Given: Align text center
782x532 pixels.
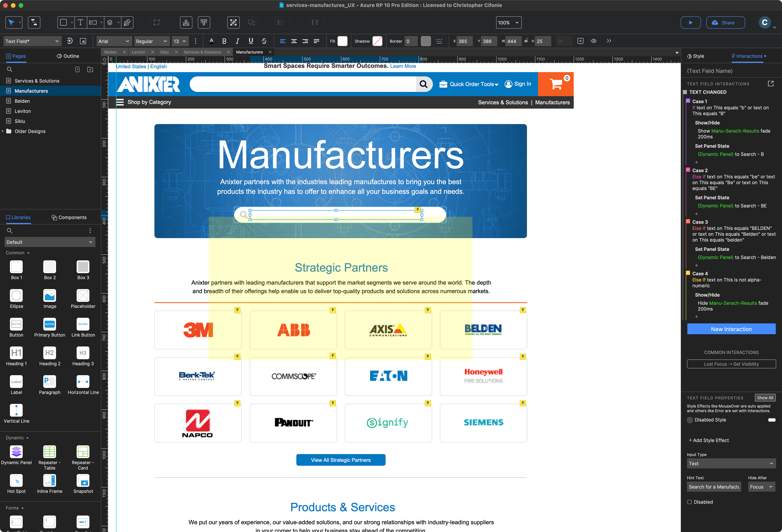Looking at the screenshot, I should coord(294,41).
